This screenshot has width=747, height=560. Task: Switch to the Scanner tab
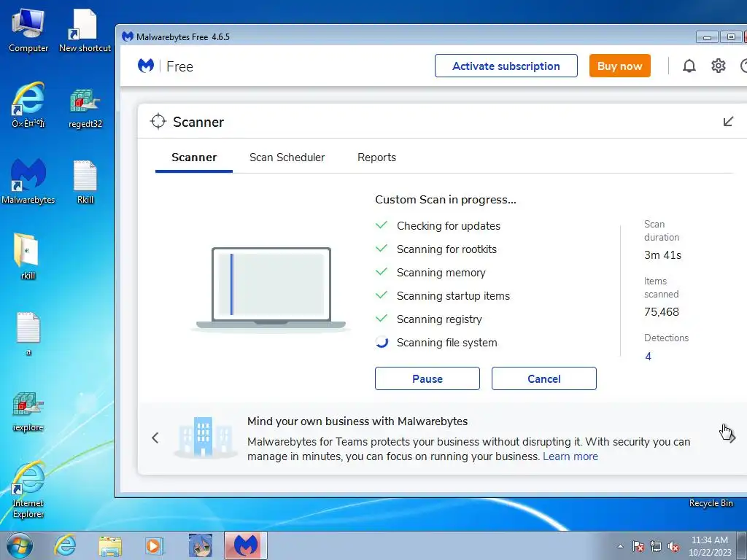[194, 157]
